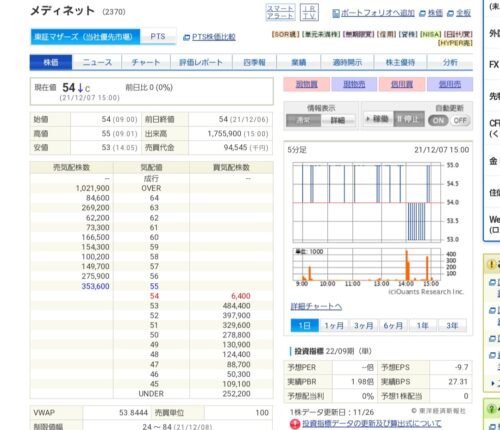This screenshot has height=430, width=500.
Task: Select the 3ヶ月 chart period
Action: [364, 326]
